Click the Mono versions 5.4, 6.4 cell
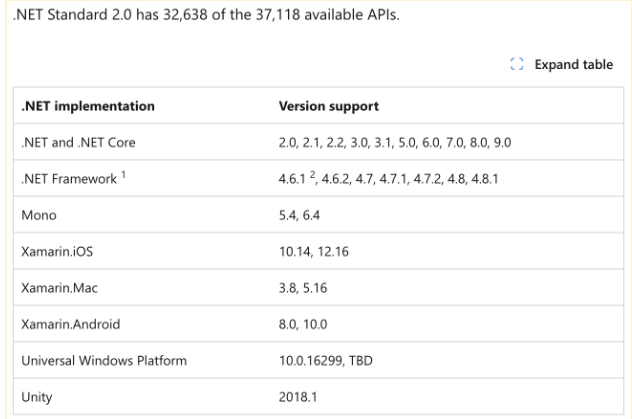 [299, 215]
